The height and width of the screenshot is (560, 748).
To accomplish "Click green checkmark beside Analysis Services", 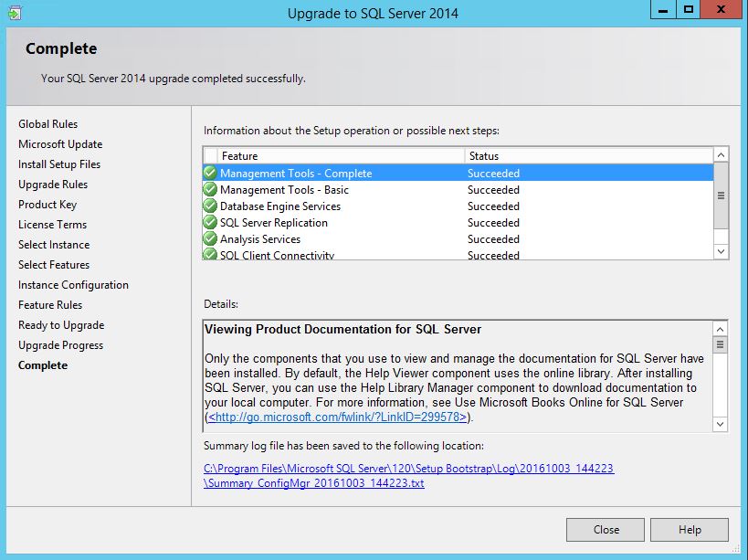I will (x=210, y=239).
